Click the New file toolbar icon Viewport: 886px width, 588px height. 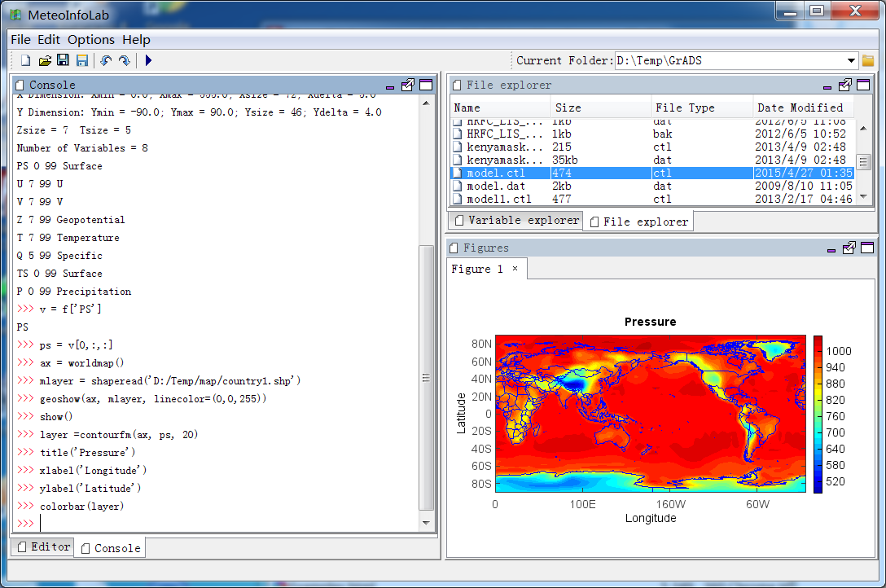click(25, 60)
